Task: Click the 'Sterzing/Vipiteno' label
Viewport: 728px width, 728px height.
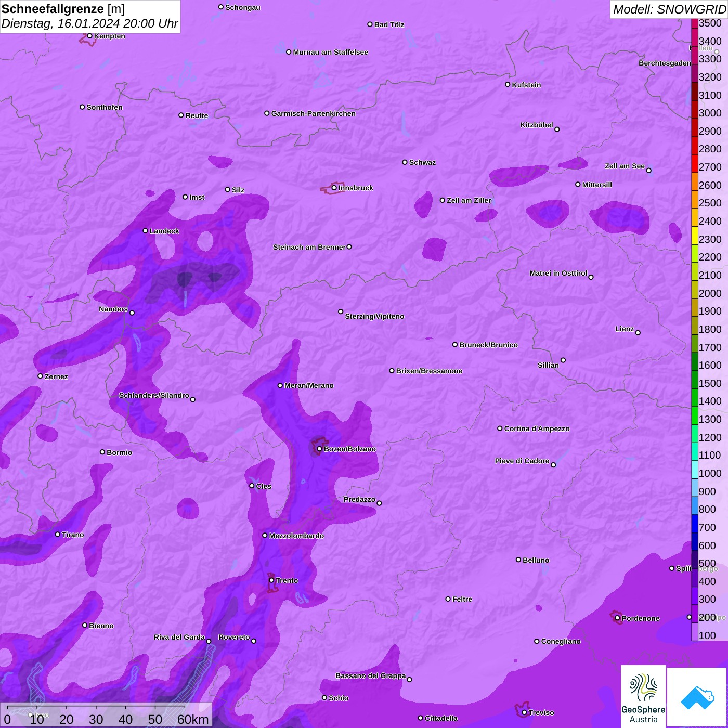Action: 374,316
